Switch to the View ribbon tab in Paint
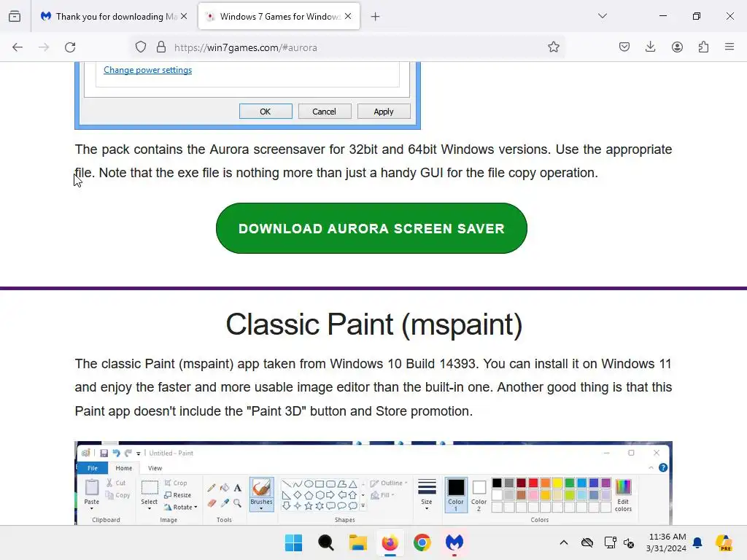Image resolution: width=747 pixels, height=560 pixels. click(x=155, y=468)
